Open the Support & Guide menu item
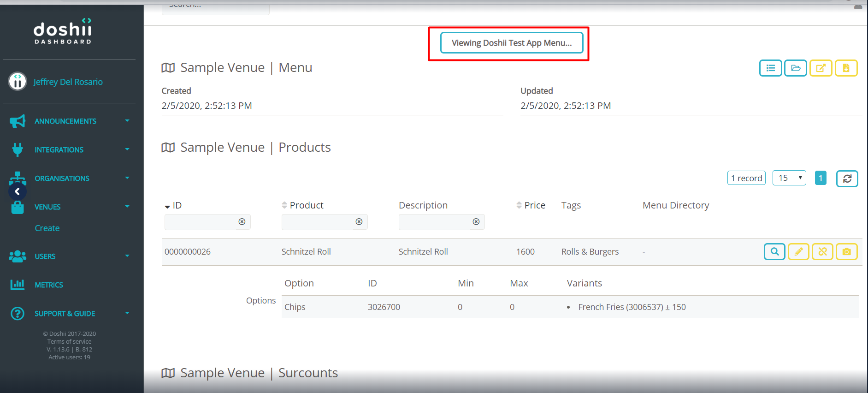Screen dimensions: 868x393 [65, 314]
